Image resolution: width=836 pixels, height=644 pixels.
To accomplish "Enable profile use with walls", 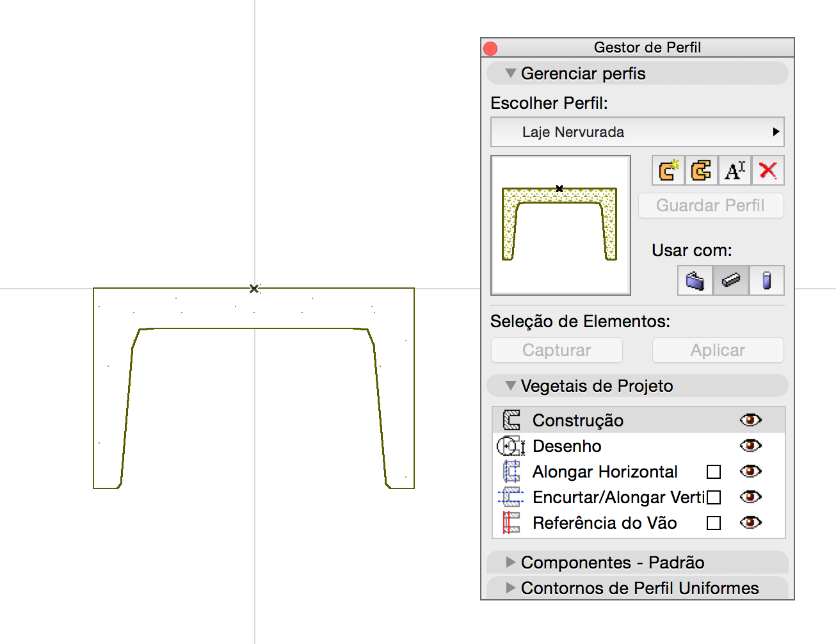I will coord(695,280).
